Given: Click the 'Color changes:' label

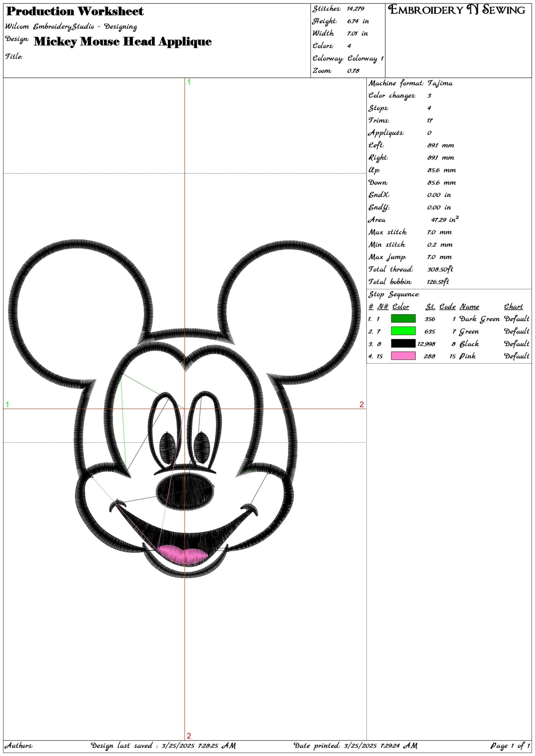Looking at the screenshot, I should pyautogui.click(x=392, y=95).
